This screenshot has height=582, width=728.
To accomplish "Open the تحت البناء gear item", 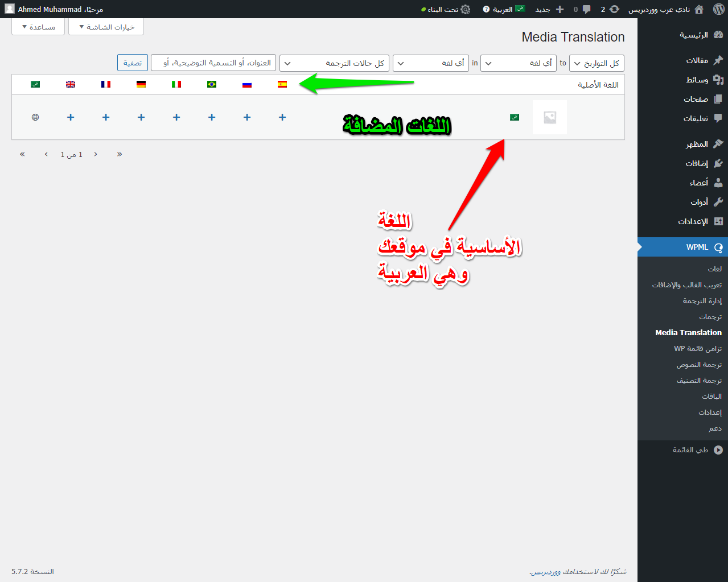I will [446, 9].
